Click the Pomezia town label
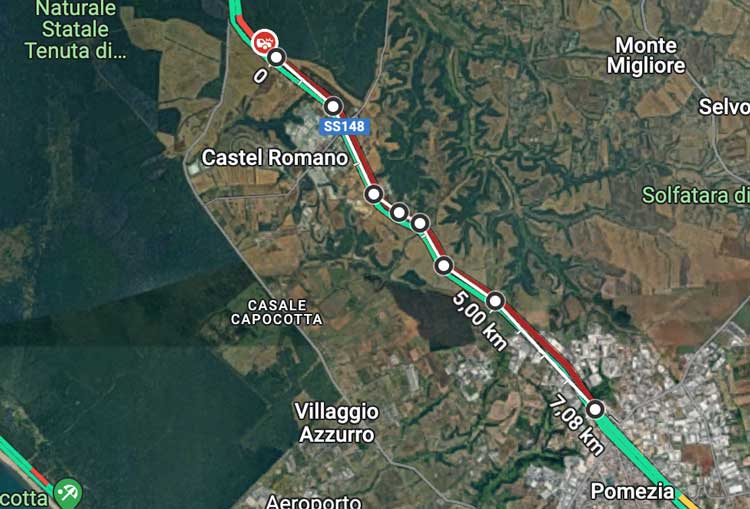The height and width of the screenshot is (509, 750). [x=632, y=491]
